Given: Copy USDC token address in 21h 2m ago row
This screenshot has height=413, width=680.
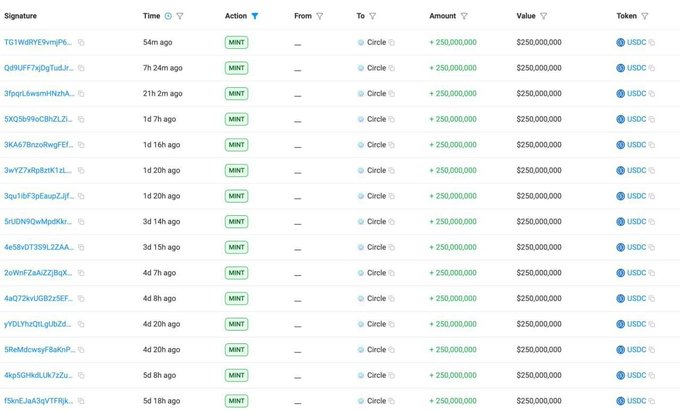Looking at the screenshot, I should click(x=652, y=94).
